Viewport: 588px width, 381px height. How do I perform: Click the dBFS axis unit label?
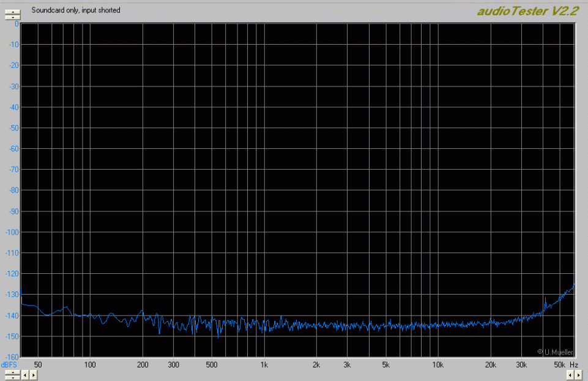coord(10,365)
